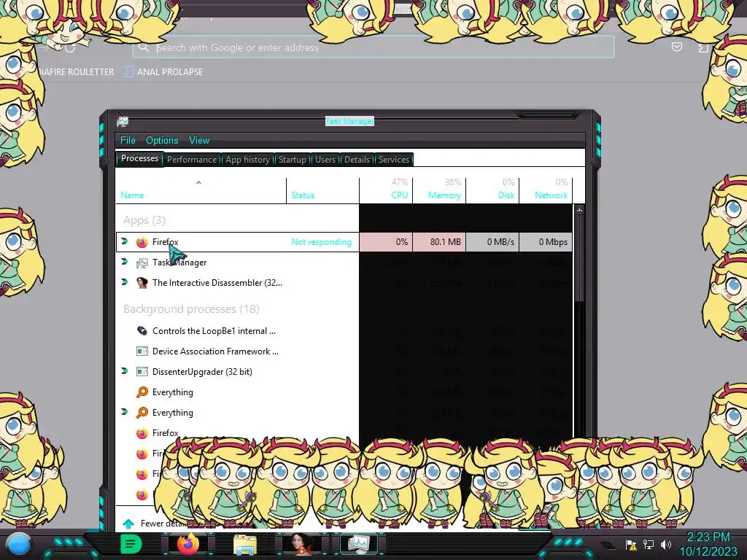
Task: Sort processes by CPU column header
Action: click(386, 190)
